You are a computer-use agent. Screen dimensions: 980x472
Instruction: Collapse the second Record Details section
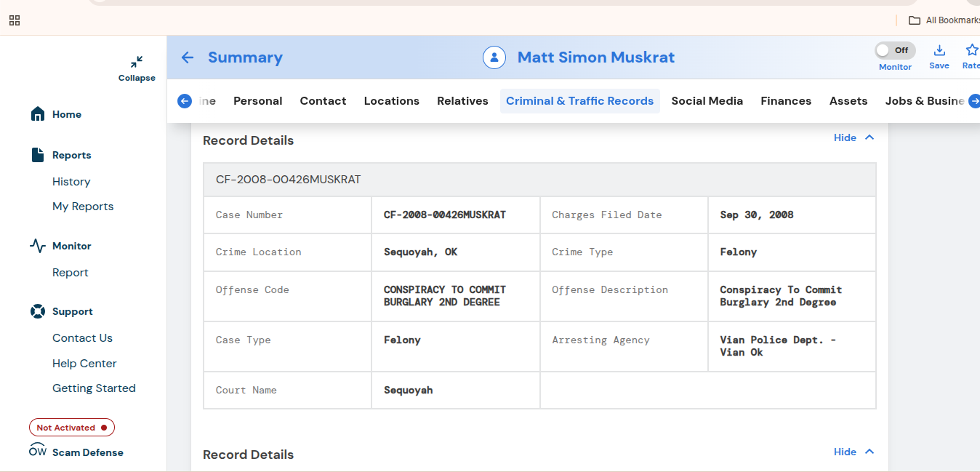[x=854, y=452]
